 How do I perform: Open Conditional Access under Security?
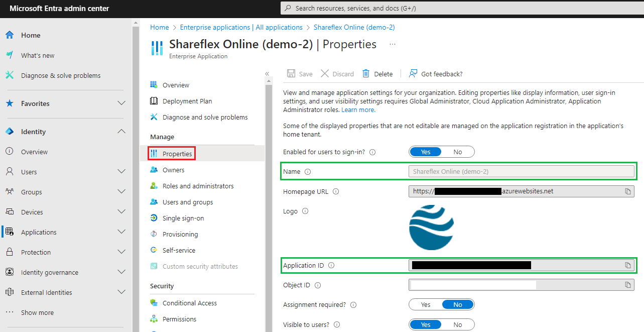tap(189, 303)
